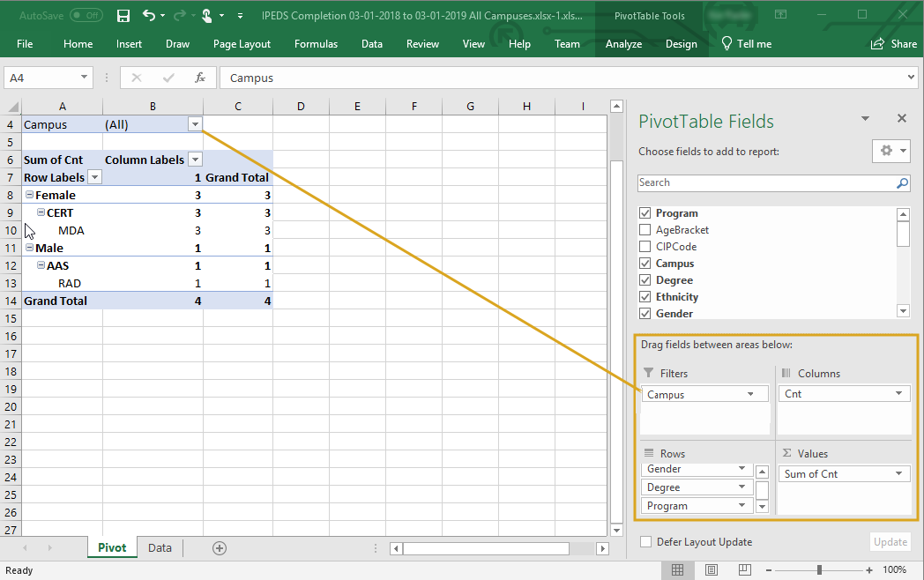Click the Normal view icon in status bar
The width and height of the screenshot is (924, 580).
tap(677, 569)
